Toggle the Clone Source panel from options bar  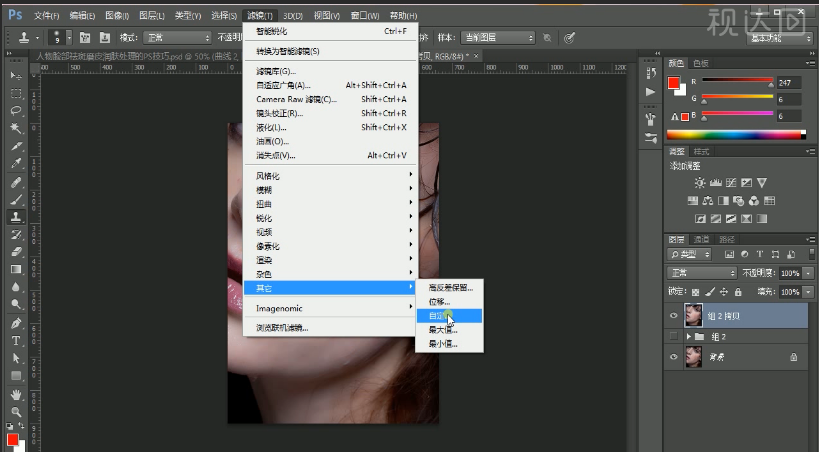104,38
